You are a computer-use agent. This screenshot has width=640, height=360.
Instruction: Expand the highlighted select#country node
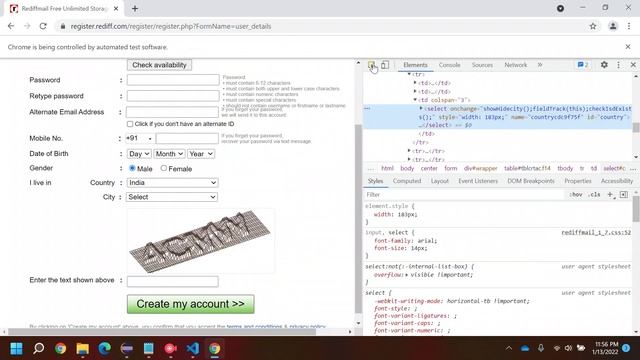tap(421, 109)
